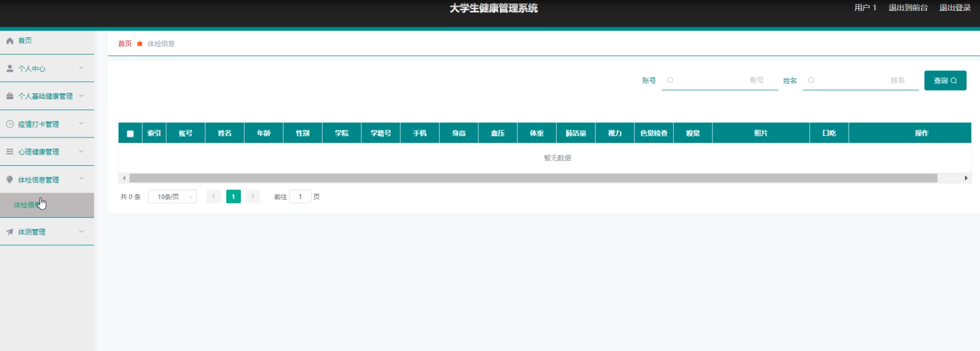Select 疫情打卡管理 menu item
Image resolution: width=980 pixels, height=351 pixels.
pyautogui.click(x=47, y=124)
